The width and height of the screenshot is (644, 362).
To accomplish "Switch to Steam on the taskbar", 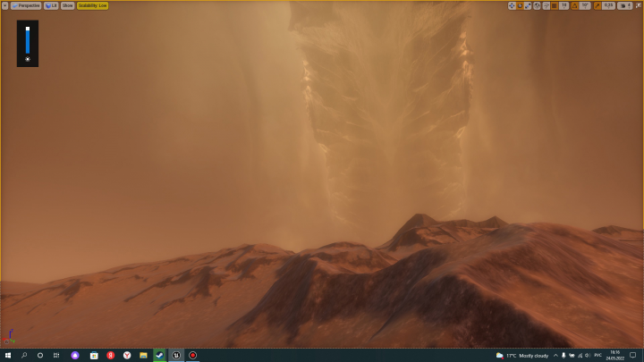I will [160, 356].
